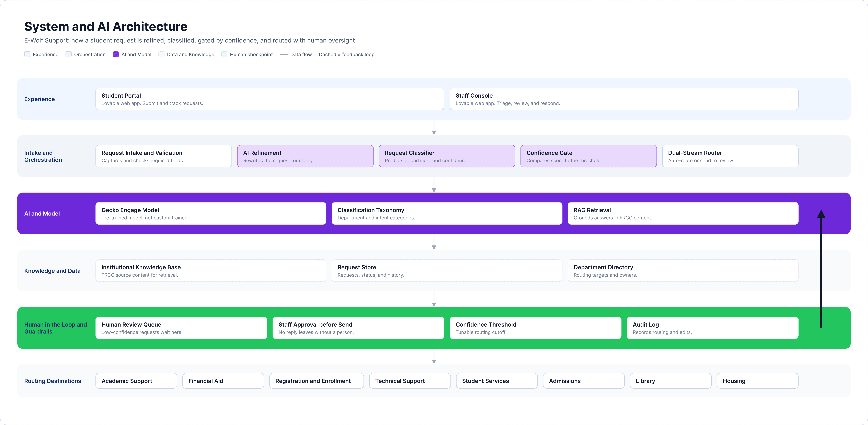Select the Request Store card

coord(447,271)
